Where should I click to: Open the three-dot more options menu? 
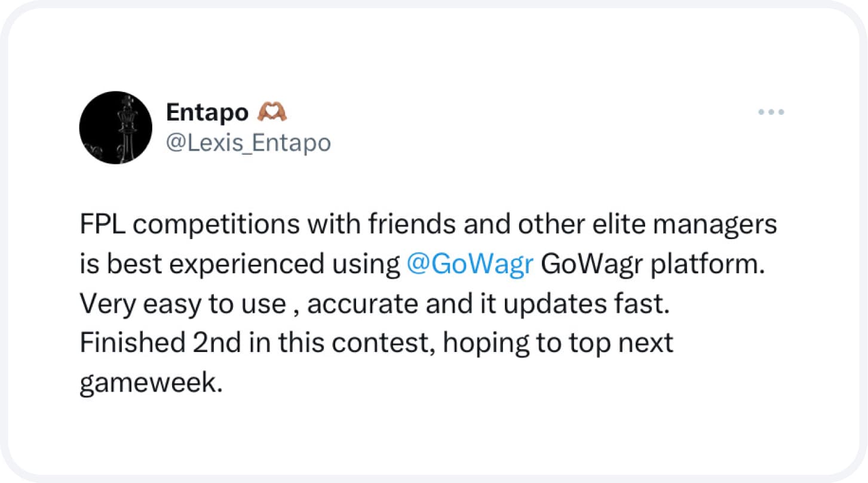click(x=771, y=112)
